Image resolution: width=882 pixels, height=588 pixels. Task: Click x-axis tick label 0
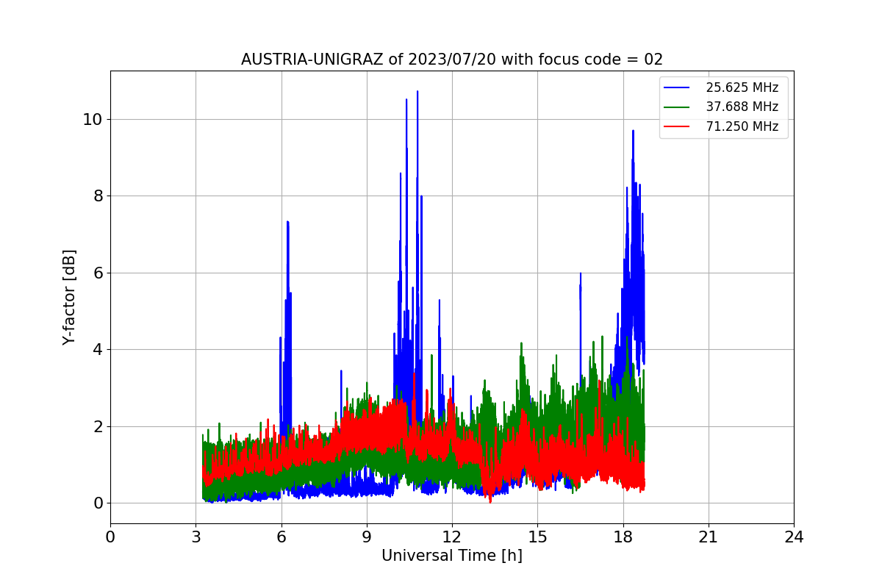click(110, 537)
